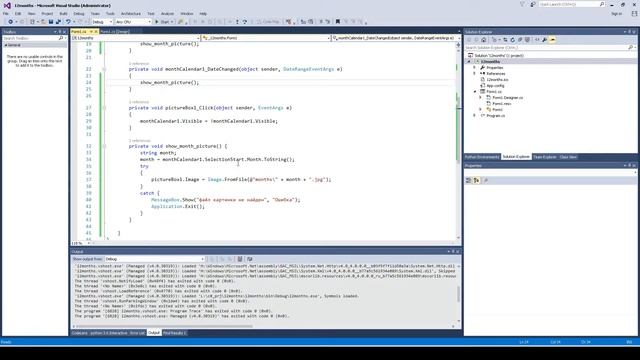Open the Analyze menu
Image resolution: width=640 pixels, height=360 pixels.
(x=167, y=13)
